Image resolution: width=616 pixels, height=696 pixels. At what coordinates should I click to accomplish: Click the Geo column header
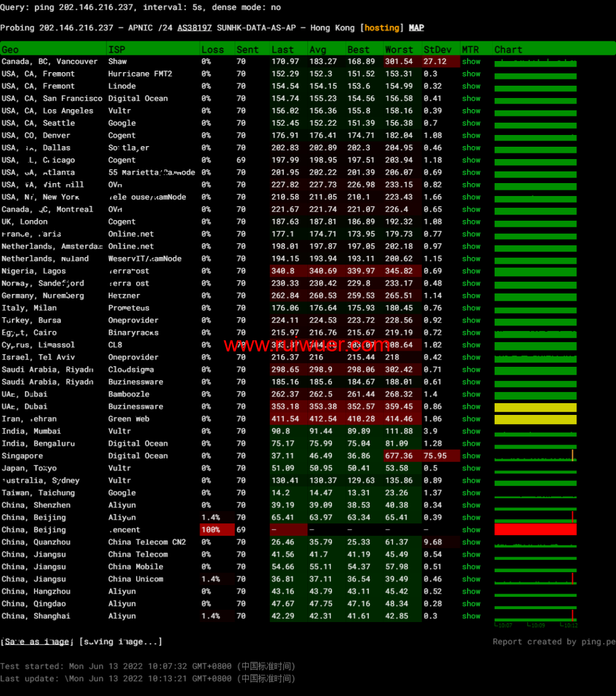[x=10, y=49]
